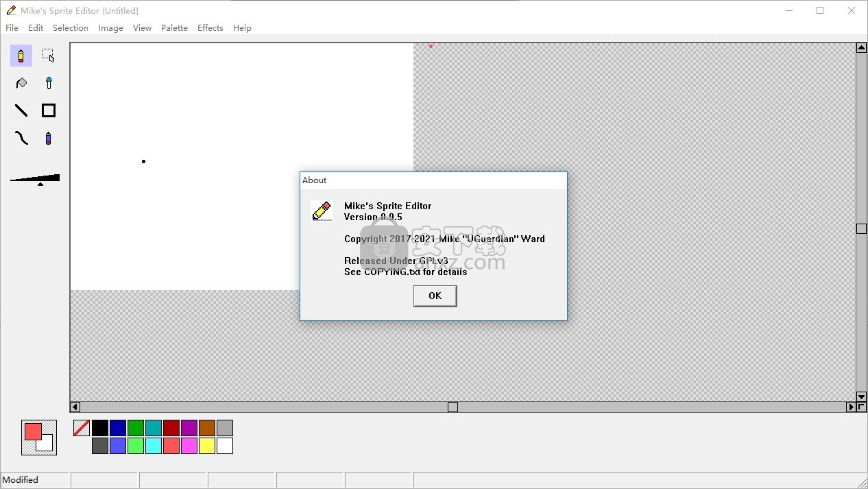Pick the dark gray palette swatch
The image size is (868, 489).
(x=100, y=446)
